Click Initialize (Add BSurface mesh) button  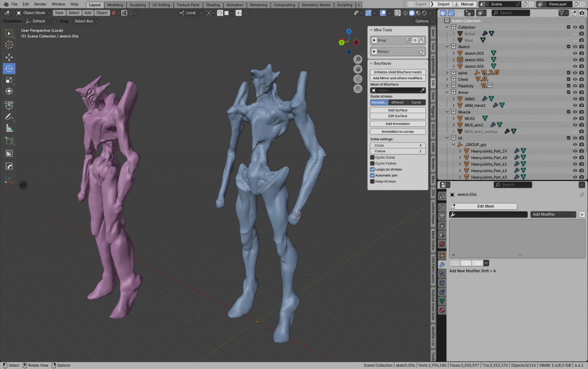[398, 72]
